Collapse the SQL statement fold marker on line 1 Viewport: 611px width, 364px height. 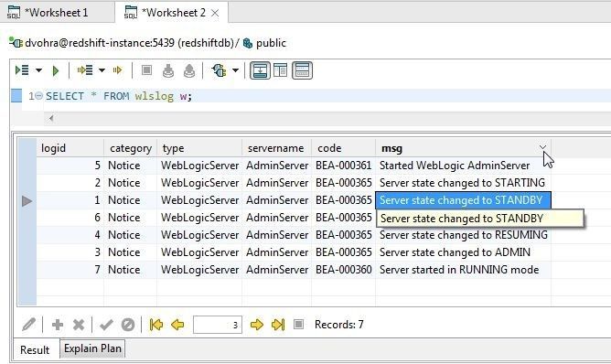(38, 96)
